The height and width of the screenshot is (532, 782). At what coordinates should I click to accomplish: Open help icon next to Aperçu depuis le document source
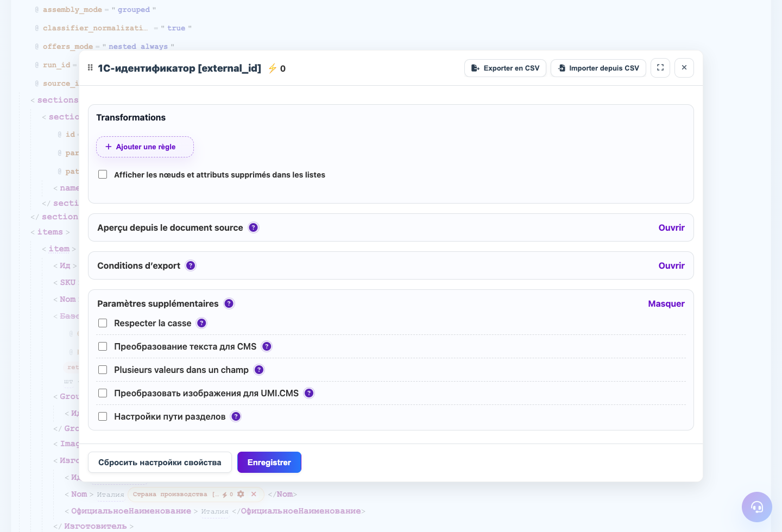254,227
